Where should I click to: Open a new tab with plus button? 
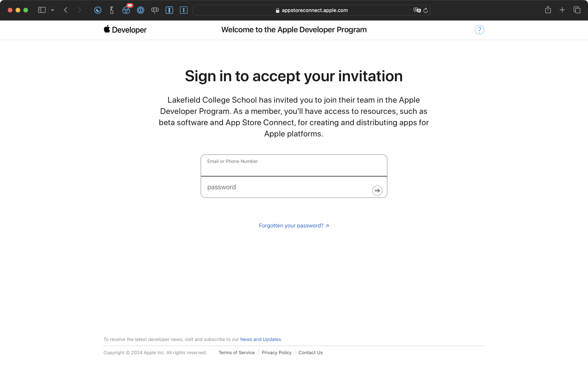coord(562,10)
